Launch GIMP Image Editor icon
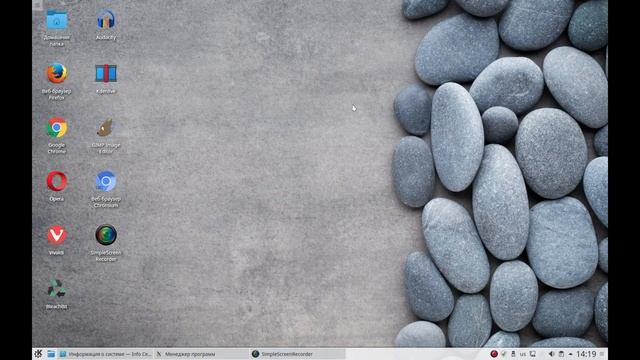 (x=105, y=128)
